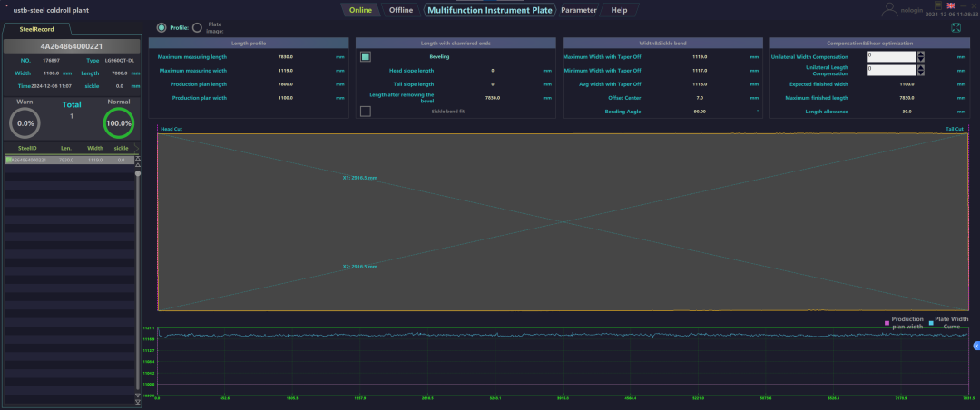Image resolution: width=980 pixels, height=410 pixels.
Task: Enable the Sickle bend fit checkbox
Action: 366,111
